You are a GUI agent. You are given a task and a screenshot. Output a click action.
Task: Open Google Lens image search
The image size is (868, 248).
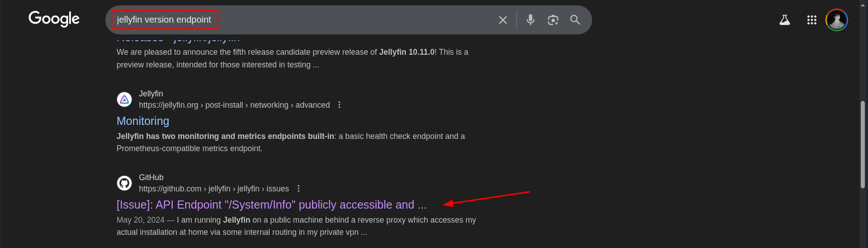pos(553,20)
